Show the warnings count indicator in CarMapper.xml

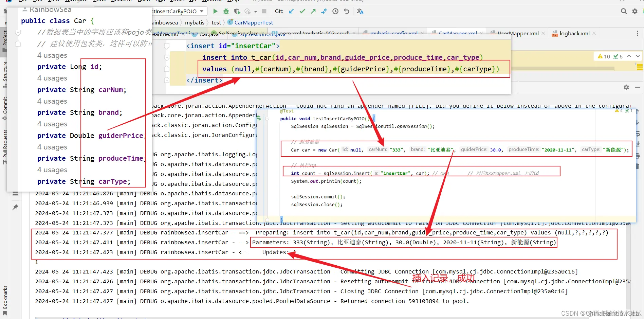pos(604,56)
